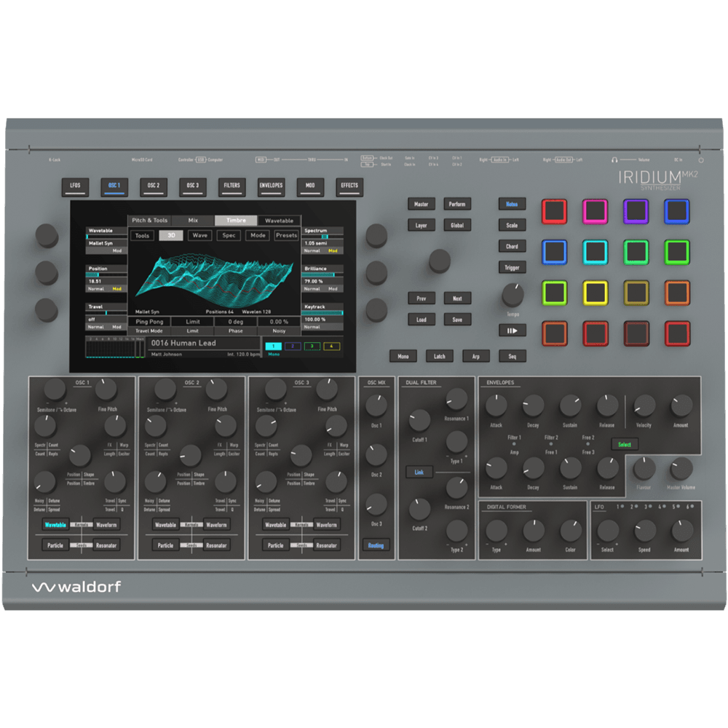Toggle the Dual Filter Link button
The width and height of the screenshot is (728, 728).
[x=419, y=472]
